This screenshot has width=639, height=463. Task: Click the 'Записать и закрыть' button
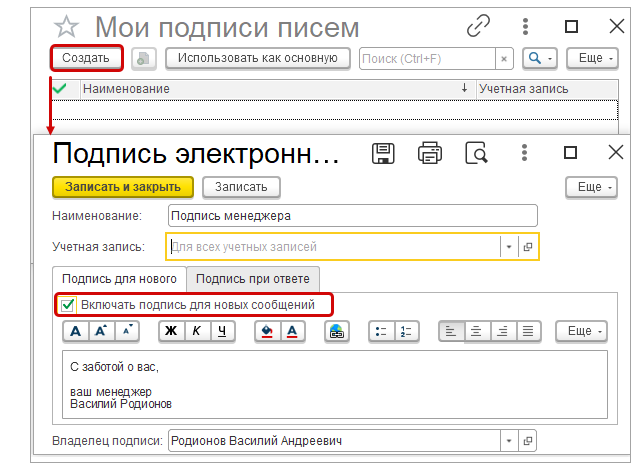pos(122,187)
